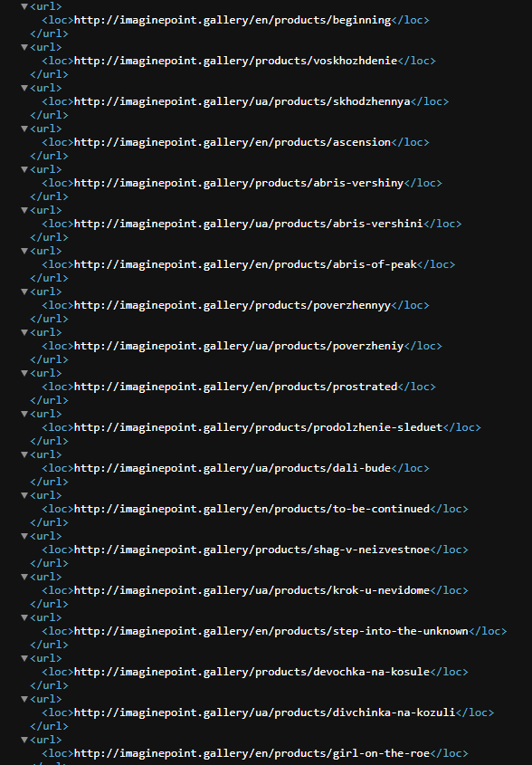Collapse the url node for en/products/step-into-the-unknown
The image size is (532, 765).
pyautogui.click(x=24, y=617)
